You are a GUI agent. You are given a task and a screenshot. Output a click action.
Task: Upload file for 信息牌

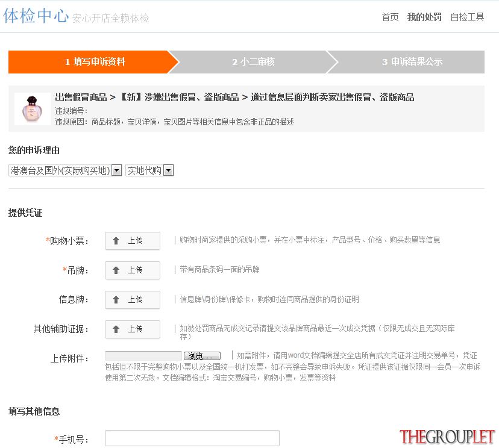[x=133, y=300]
